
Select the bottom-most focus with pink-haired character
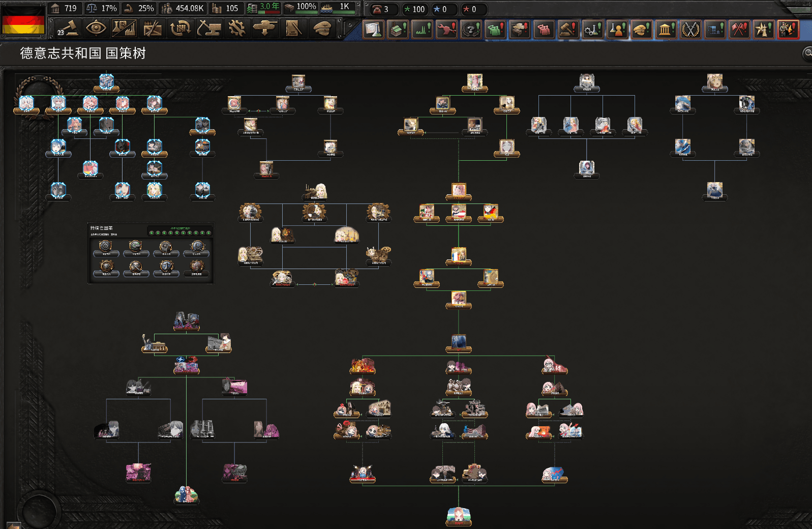click(x=459, y=516)
